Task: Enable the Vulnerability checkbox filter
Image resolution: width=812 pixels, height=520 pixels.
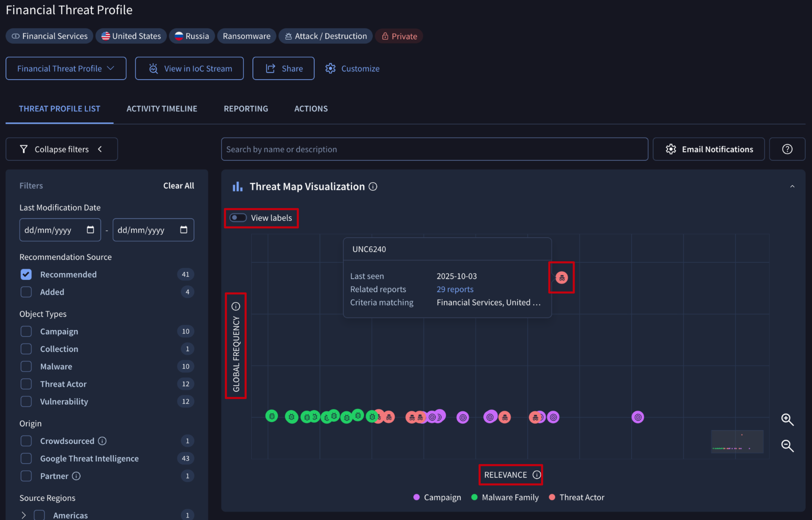Action: [26, 402]
